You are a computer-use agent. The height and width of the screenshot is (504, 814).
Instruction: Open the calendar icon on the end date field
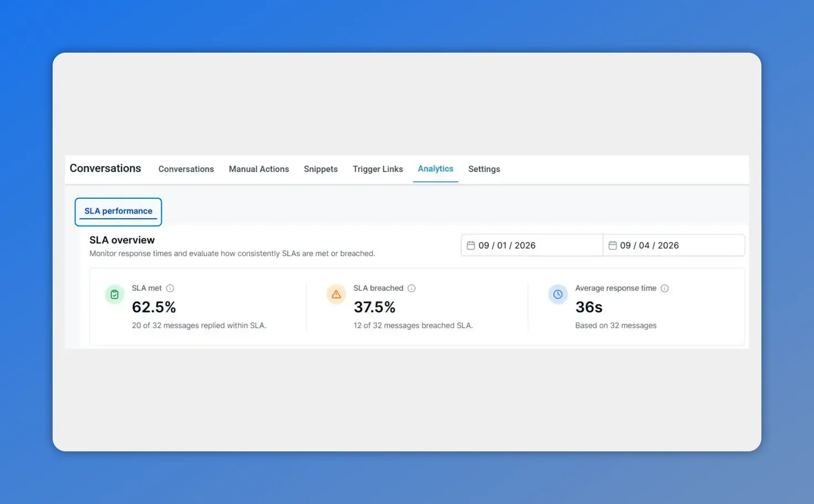(613, 245)
